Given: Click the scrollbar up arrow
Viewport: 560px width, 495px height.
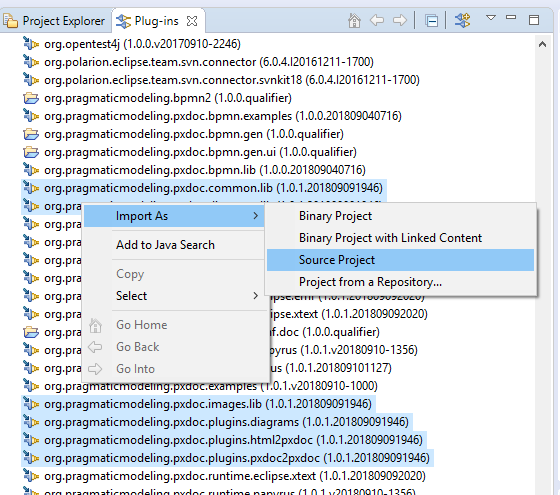Looking at the screenshot, I should (x=542, y=44).
